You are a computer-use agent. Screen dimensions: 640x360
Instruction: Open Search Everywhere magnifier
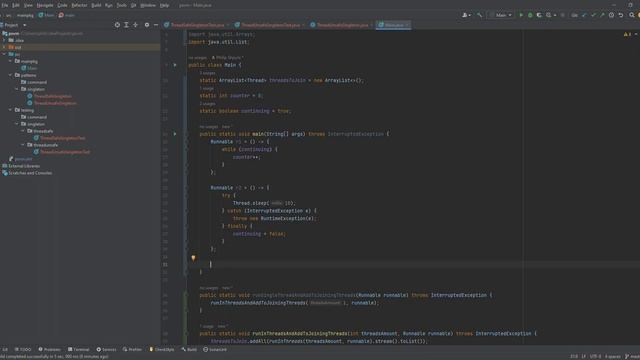(632, 15)
